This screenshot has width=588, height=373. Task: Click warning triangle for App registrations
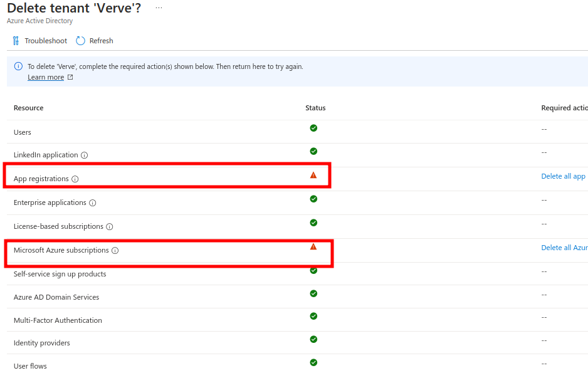pyautogui.click(x=313, y=175)
